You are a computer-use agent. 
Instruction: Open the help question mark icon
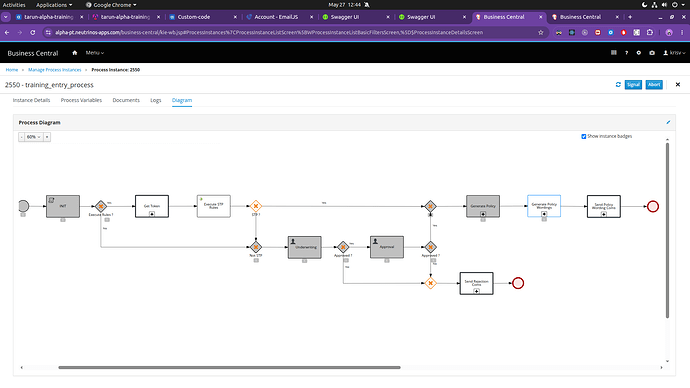click(626, 53)
